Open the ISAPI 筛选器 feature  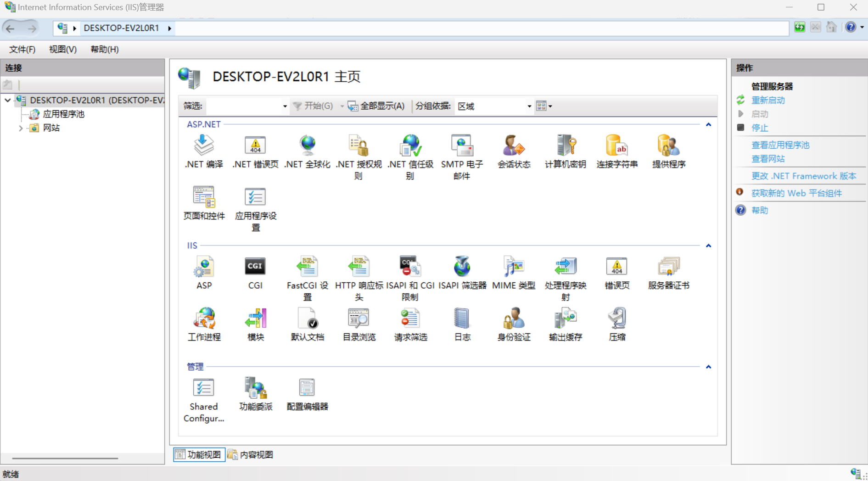click(462, 273)
